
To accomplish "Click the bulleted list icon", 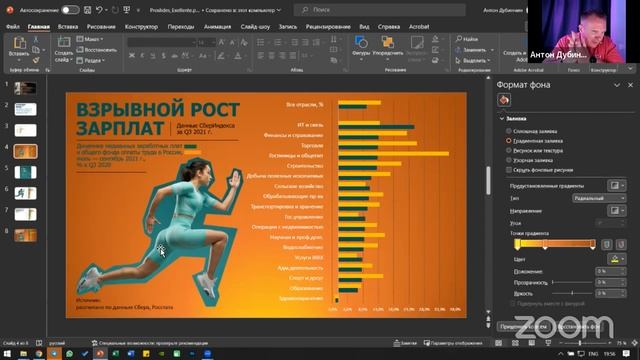I will 260,42.
